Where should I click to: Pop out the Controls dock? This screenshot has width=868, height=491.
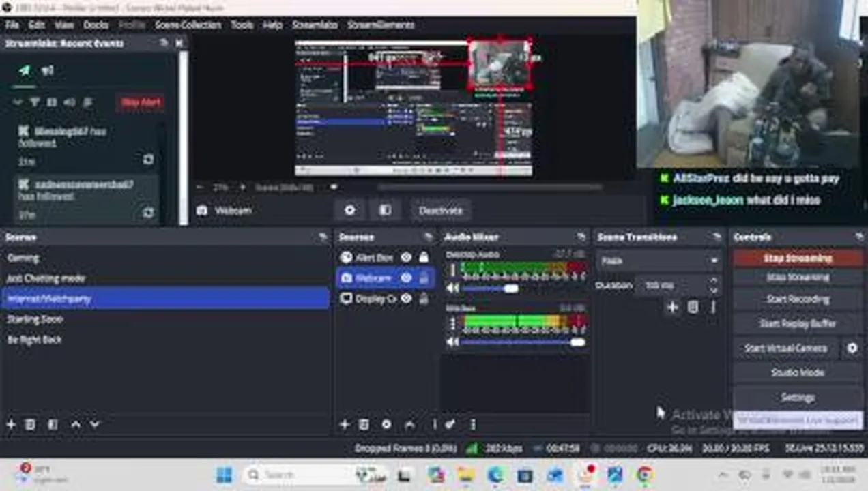pyautogui.click(x=859, y=237)
